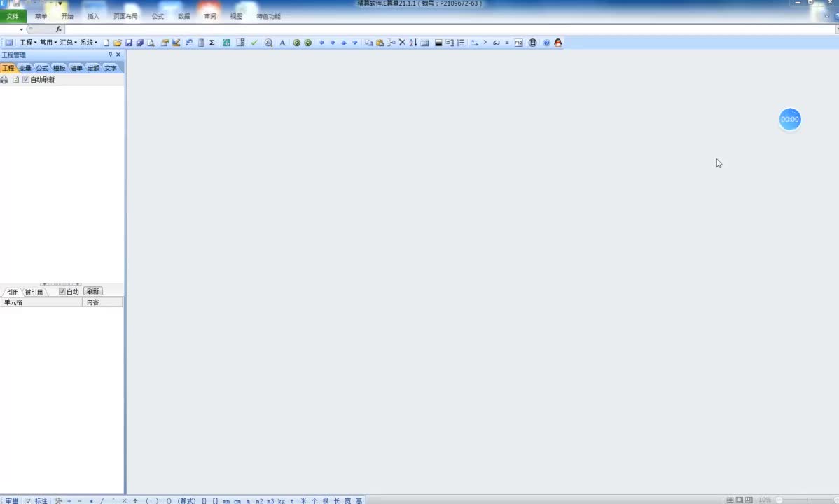Screen dimensions: 839x504
Task: Click the new document icon
Action: coord(106,43)
